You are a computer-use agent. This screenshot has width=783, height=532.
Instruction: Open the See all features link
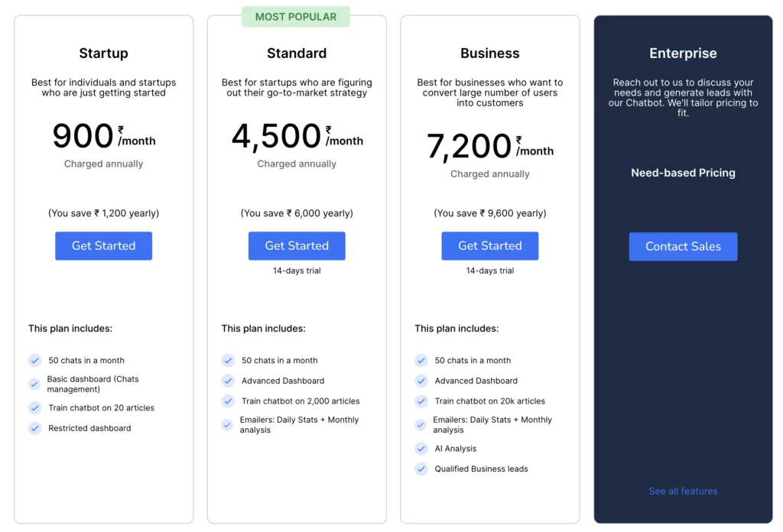(683, 491)
